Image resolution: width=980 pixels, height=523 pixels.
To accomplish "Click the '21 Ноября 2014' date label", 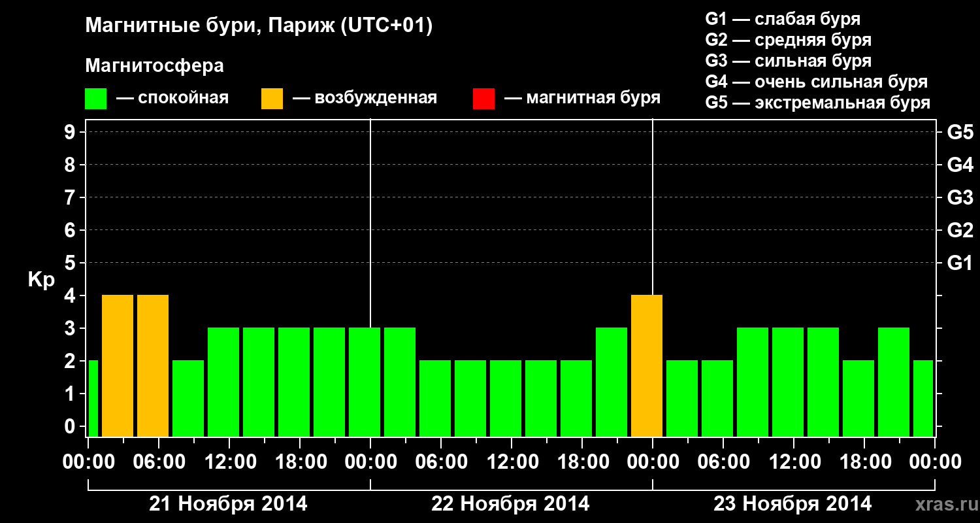I will pyautogui.click(x=228, y=504).
